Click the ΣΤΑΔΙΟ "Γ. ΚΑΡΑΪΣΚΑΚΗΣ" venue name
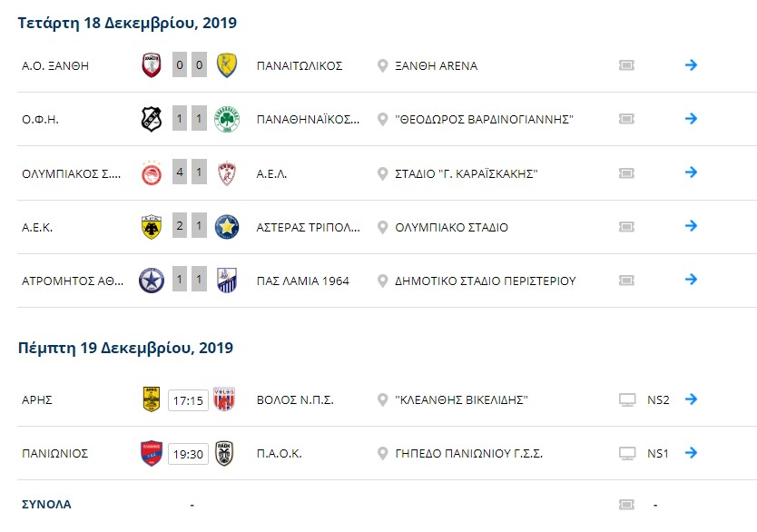 click(467, 173)
